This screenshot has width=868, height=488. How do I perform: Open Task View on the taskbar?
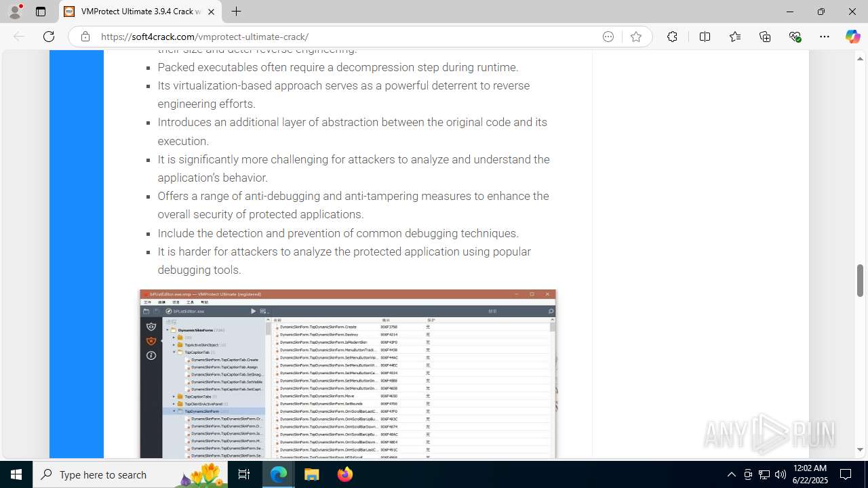(x=244, y=474)
